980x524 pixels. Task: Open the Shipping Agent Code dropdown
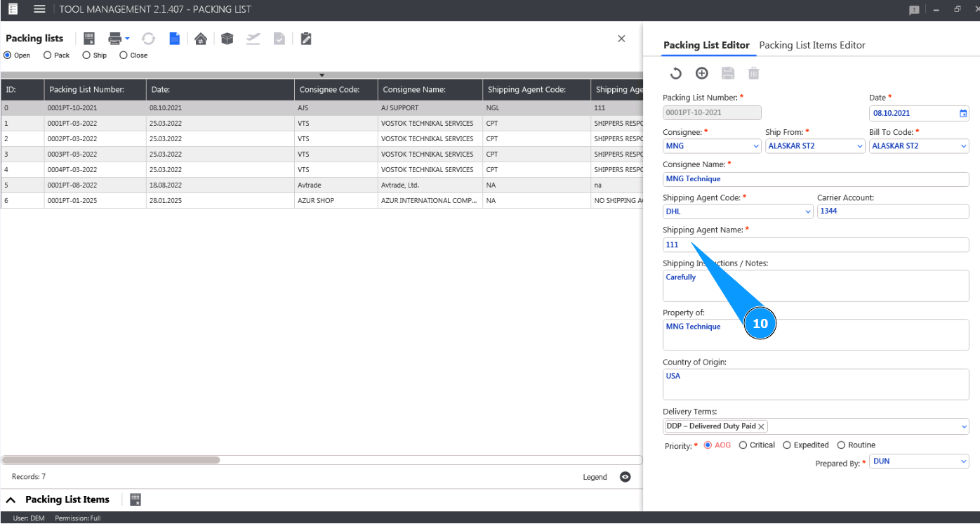click(x=807, y=211)
